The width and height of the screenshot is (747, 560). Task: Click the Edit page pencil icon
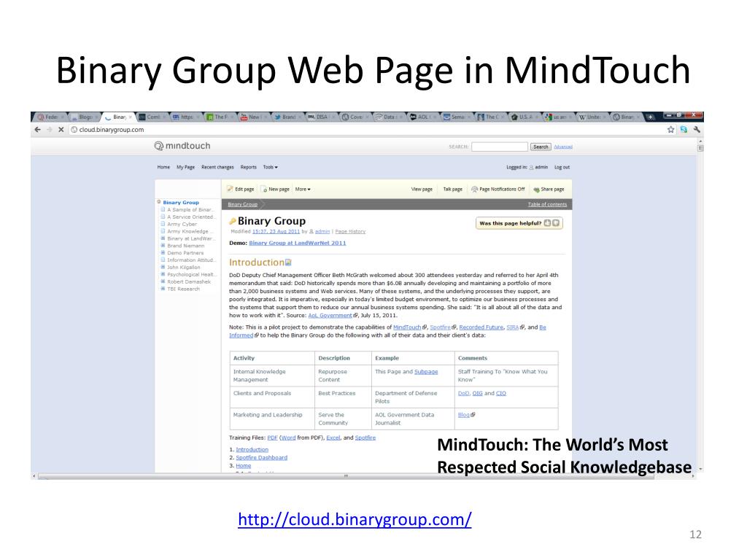(x=230, y=189)
